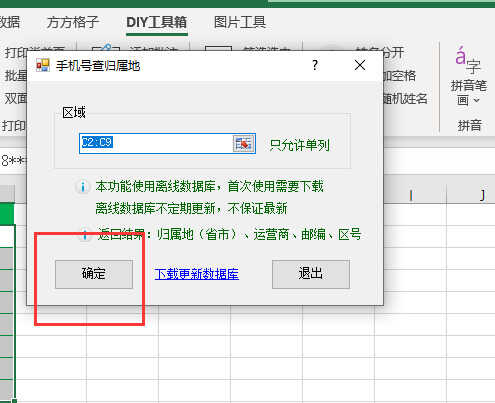Select column J header in the sheet
Screen dimensions: 495x403
click(x=482, y=195)
